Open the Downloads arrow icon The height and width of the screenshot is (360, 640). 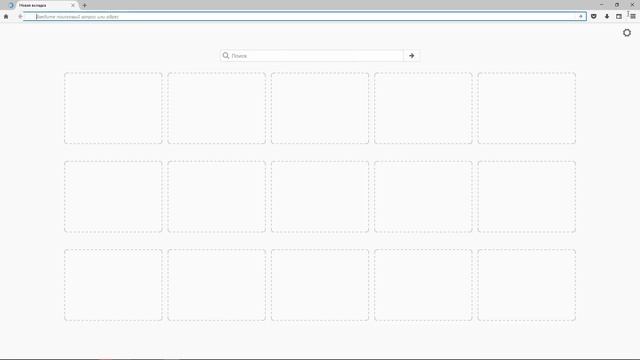pos(607,17)
